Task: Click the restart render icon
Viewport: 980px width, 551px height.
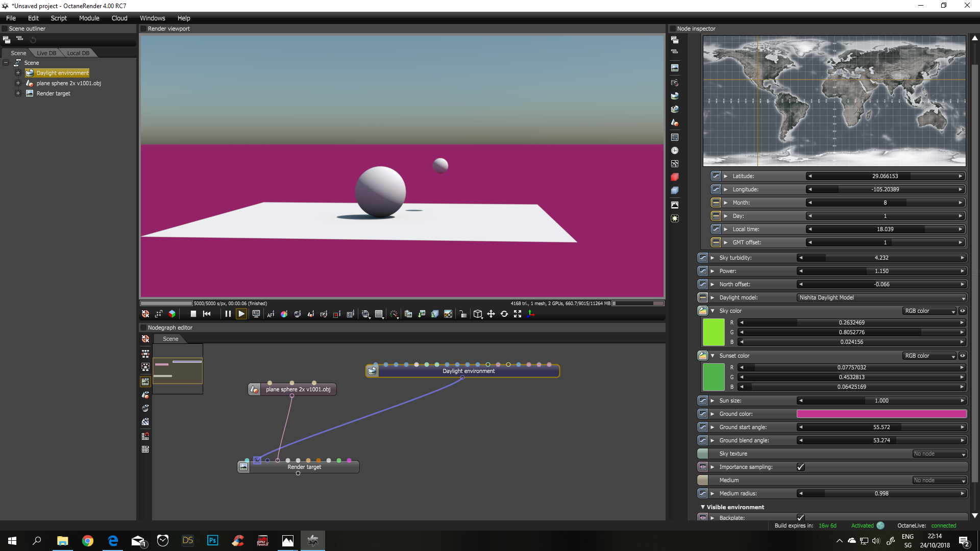Action: pos(207,314)
